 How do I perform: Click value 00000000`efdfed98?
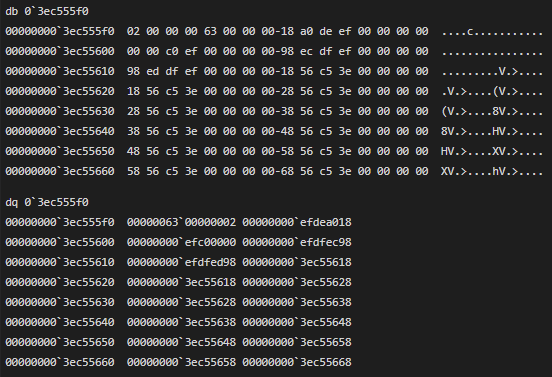181,262
